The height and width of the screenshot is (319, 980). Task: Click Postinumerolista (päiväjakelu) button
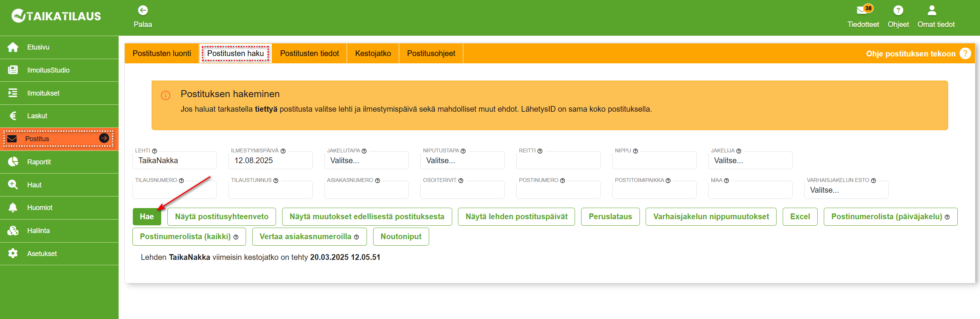891,217
